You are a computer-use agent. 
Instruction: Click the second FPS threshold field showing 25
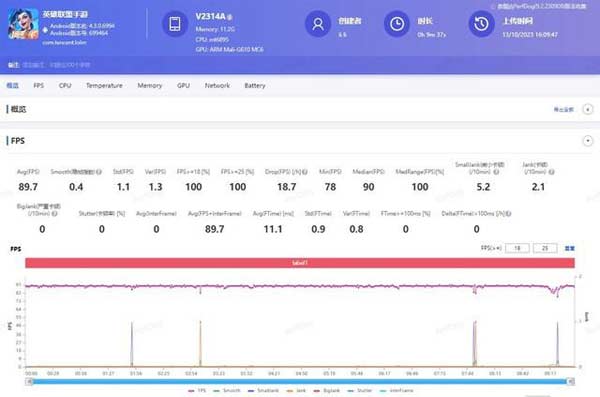point(545,248)
